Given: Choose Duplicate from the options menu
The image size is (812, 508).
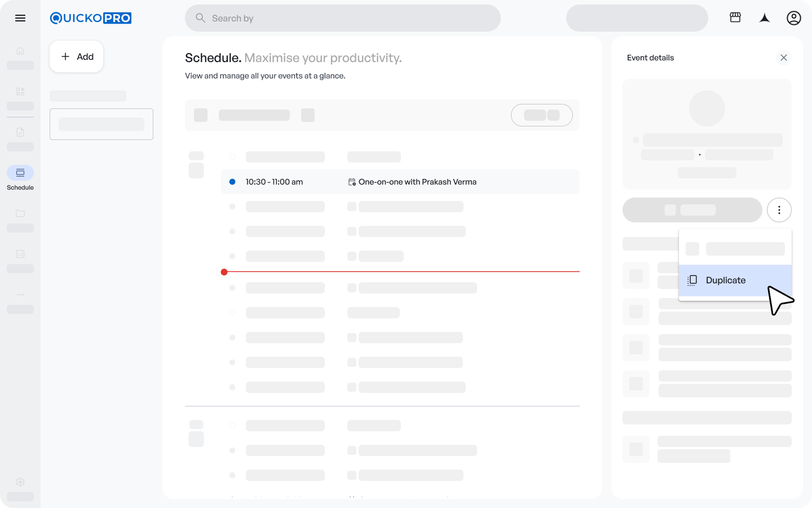Looking at the screenshot, I should pyautogui.click(x=725, y=281).
